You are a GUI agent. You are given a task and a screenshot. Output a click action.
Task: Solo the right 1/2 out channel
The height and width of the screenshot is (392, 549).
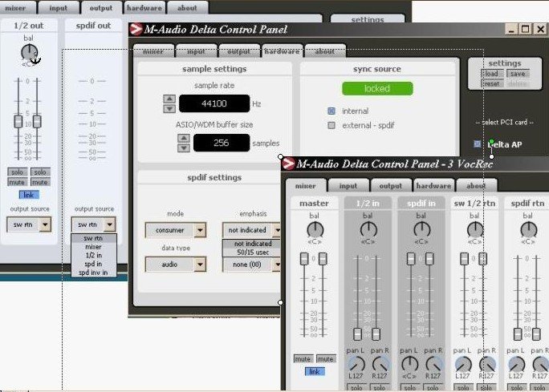[40, 172]
